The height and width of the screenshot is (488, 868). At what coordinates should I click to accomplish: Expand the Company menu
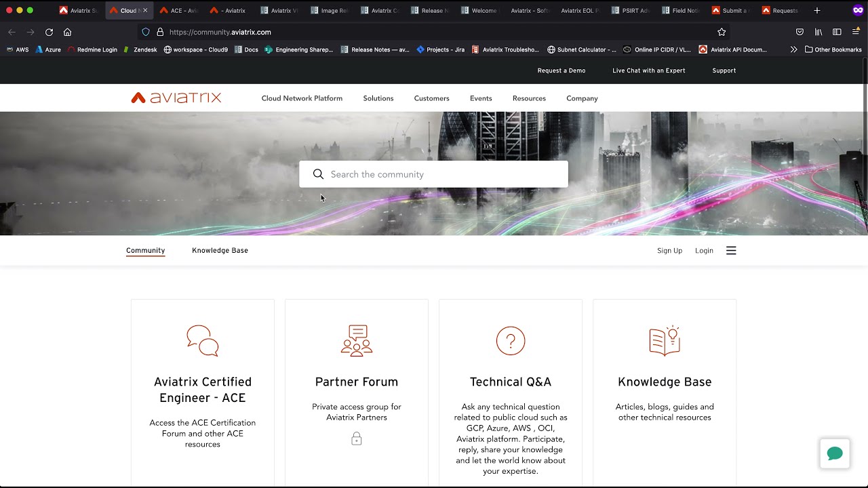tap(582, 98)
